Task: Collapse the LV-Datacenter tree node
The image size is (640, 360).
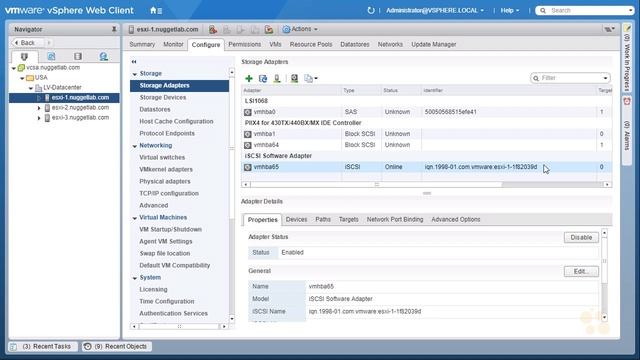Action: [x=31, y=88]
